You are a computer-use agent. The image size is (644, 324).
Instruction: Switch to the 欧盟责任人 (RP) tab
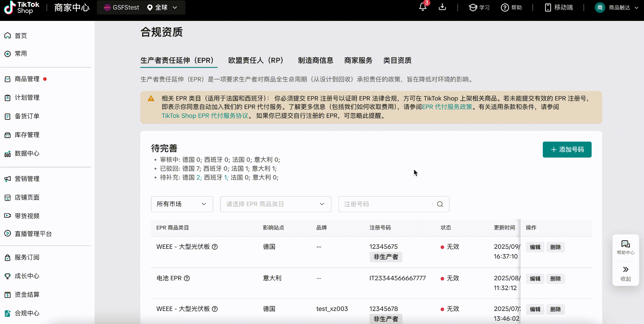256,60
